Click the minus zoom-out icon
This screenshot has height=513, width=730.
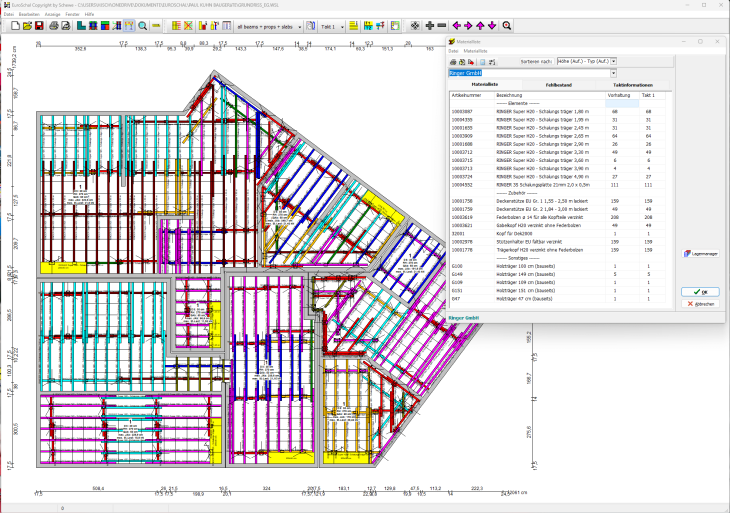(442, 25)
